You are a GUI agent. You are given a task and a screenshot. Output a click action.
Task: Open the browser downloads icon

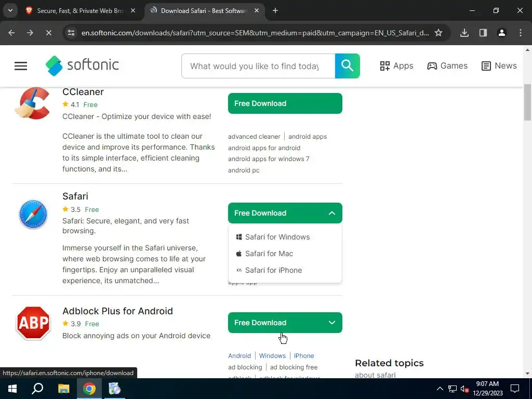pyautogui.click(x=464, y=33)
